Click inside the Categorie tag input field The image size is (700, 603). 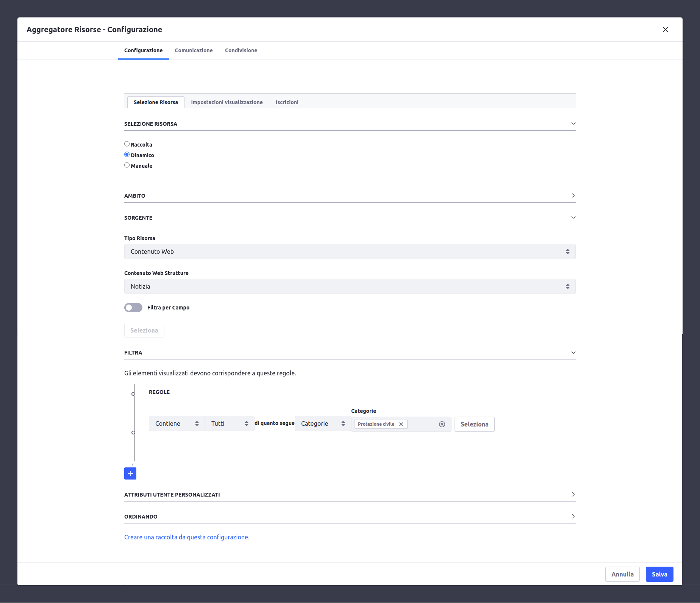click(422, 424)
